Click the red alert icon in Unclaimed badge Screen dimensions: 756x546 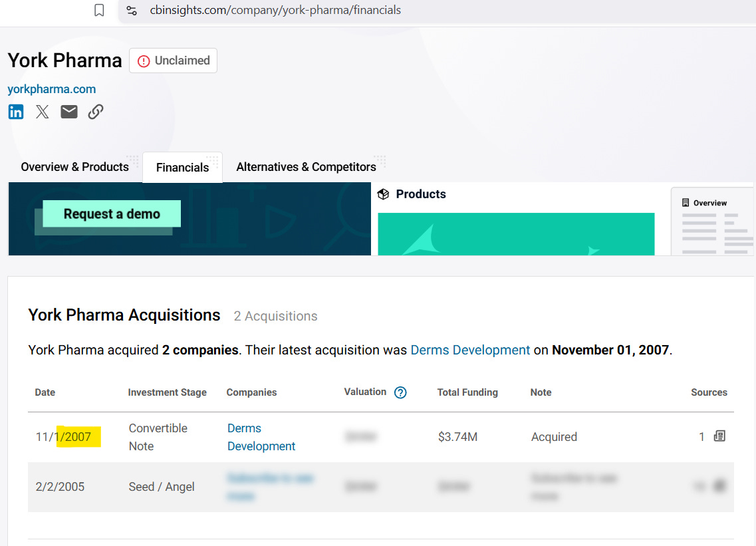(144, 61)
